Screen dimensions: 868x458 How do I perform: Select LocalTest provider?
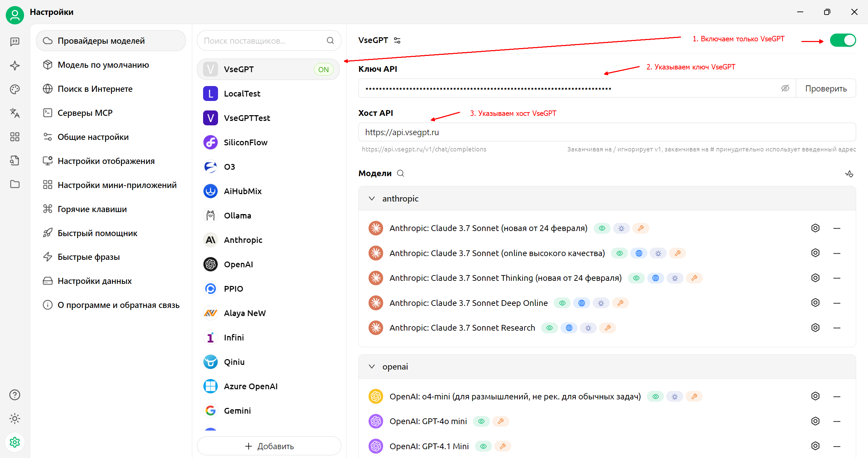268,93
